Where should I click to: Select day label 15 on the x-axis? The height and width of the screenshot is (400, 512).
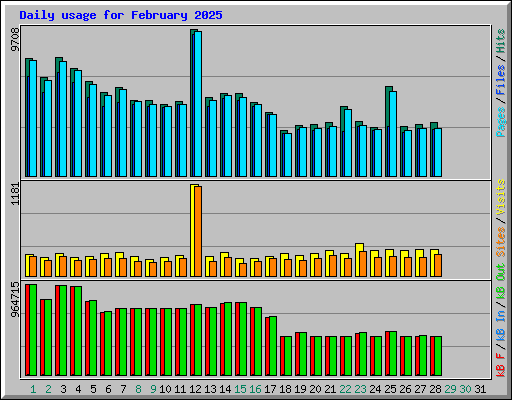click(240, 389)
